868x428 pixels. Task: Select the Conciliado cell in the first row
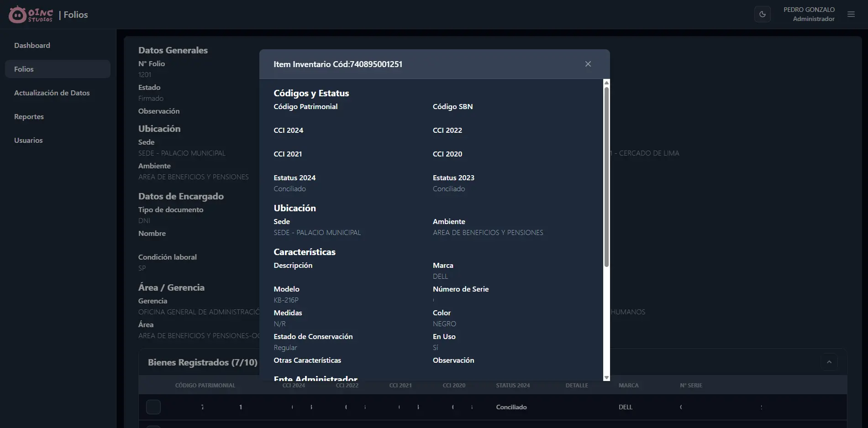click(511, 407)
